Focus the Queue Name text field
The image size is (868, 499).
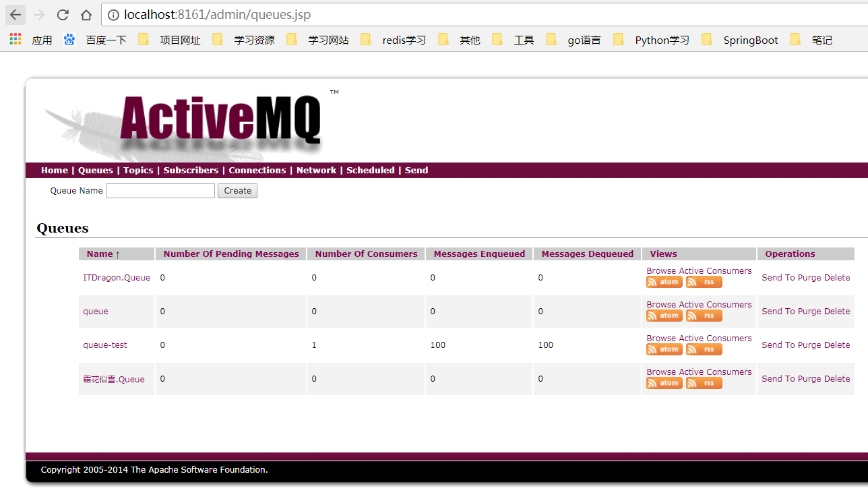[x=160, y=191]
